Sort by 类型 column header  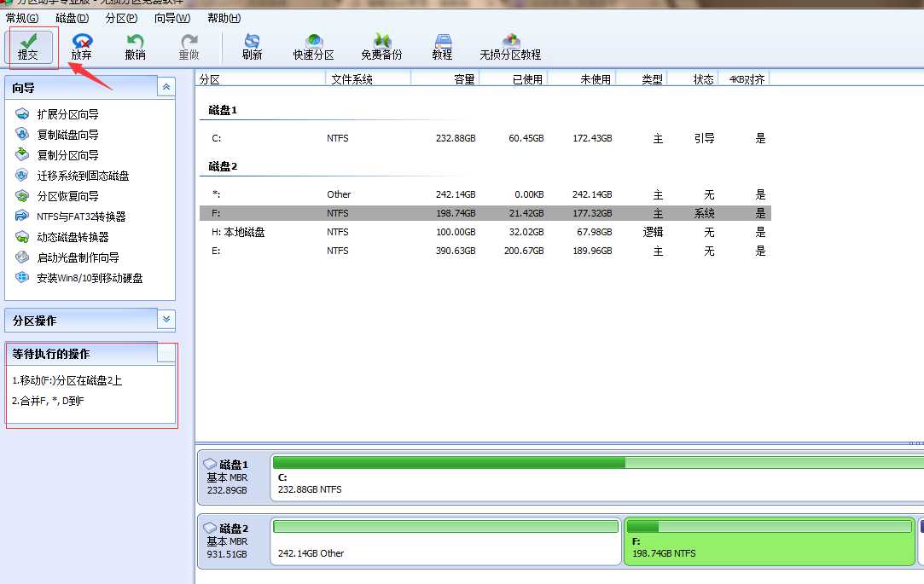pyautogui.click(x=642, y=79)
